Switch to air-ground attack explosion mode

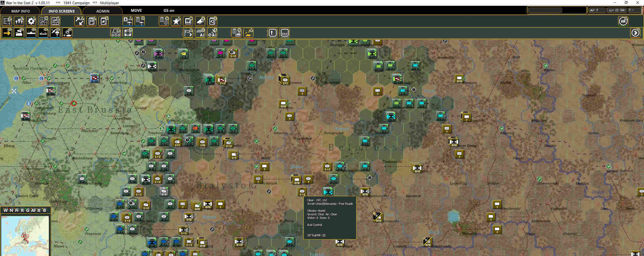pyautogui.click(x=67, y=33)
